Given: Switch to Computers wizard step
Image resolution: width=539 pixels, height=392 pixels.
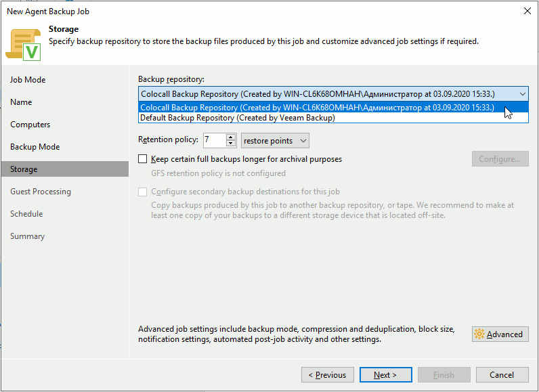Looking at the screenshot, I should pyautogui.click(x=30, y=125).
